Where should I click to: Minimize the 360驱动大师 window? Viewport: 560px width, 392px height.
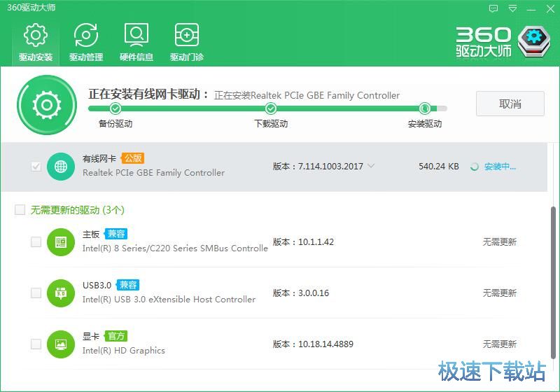pos(531,9)
